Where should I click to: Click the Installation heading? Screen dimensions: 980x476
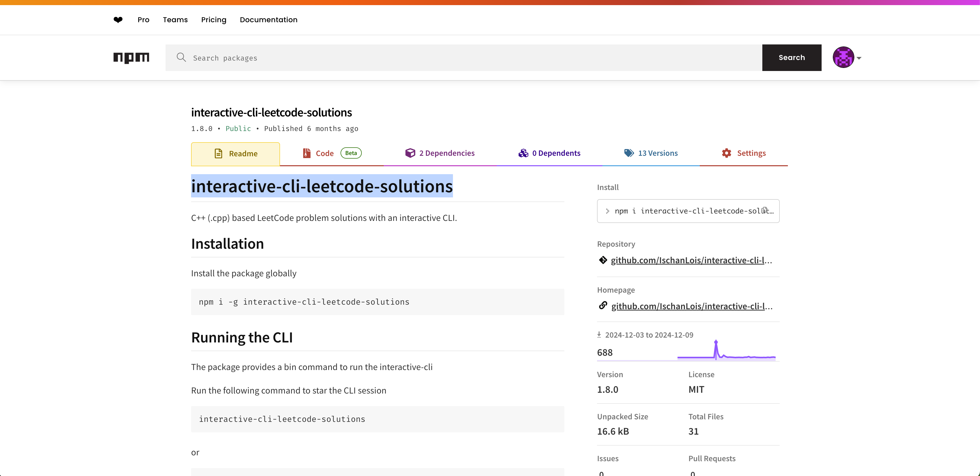click(x=227, y=244)
